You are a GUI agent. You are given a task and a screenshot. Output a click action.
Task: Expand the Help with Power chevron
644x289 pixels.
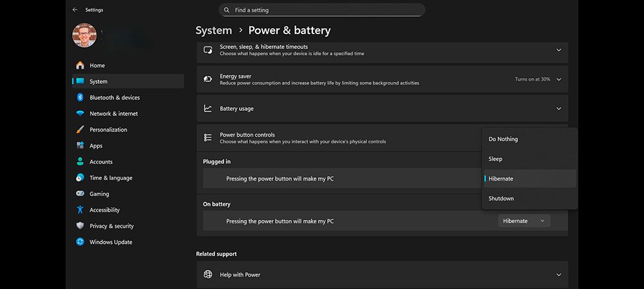(558, 275)
